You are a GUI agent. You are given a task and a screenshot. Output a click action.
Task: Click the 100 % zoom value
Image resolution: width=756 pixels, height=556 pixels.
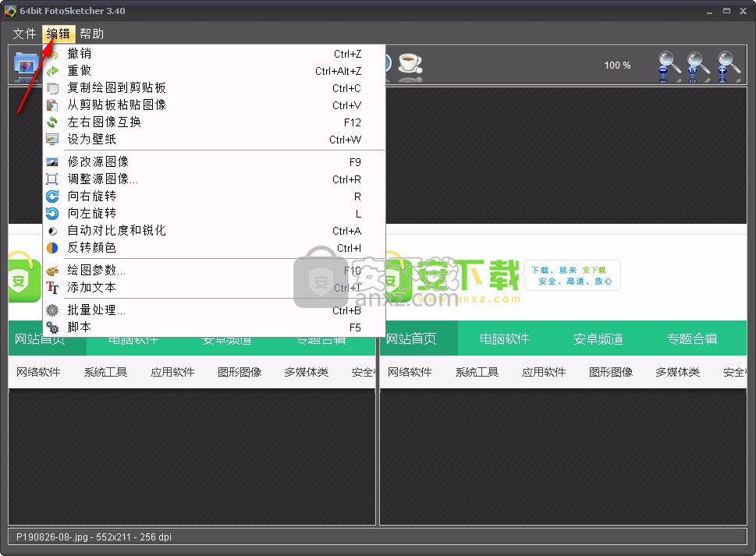click(617, 65)
